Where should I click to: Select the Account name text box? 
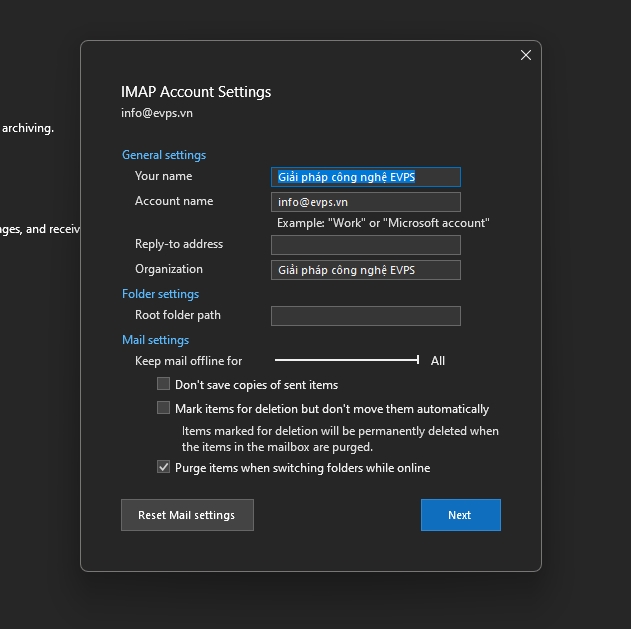pos(365,202)
